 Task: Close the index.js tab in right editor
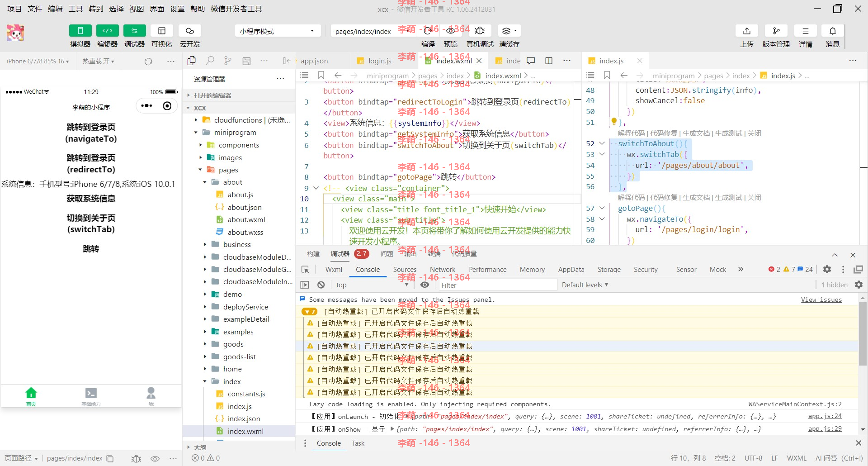(x=640, y=61)
